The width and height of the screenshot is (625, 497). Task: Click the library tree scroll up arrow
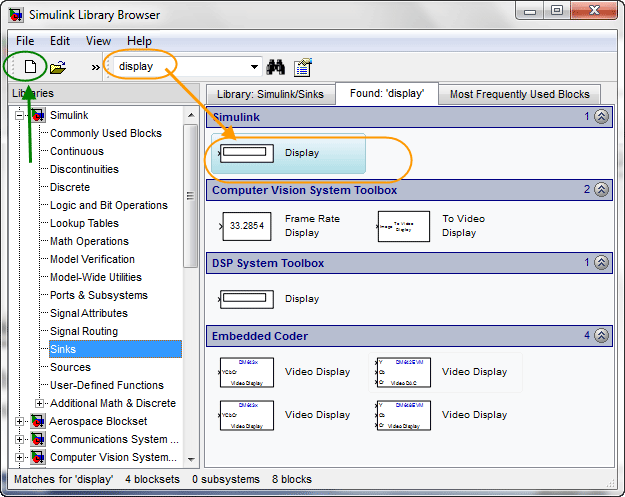(191, 115)
